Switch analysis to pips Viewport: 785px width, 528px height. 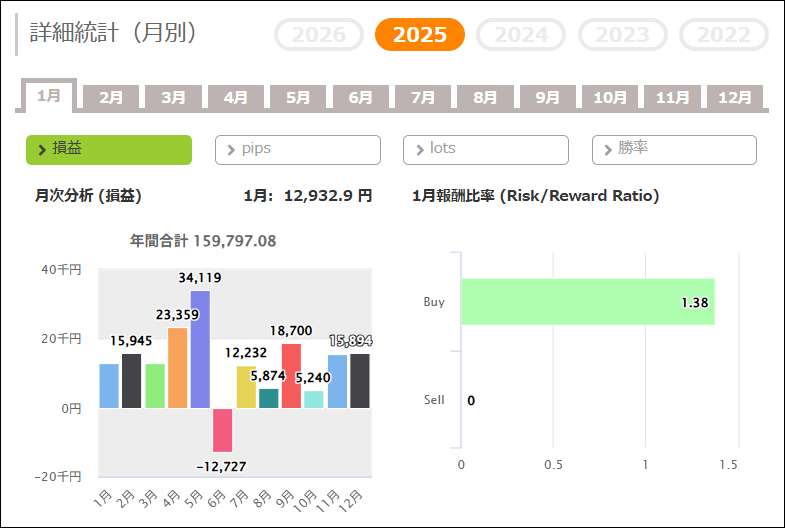coord(297,149)
